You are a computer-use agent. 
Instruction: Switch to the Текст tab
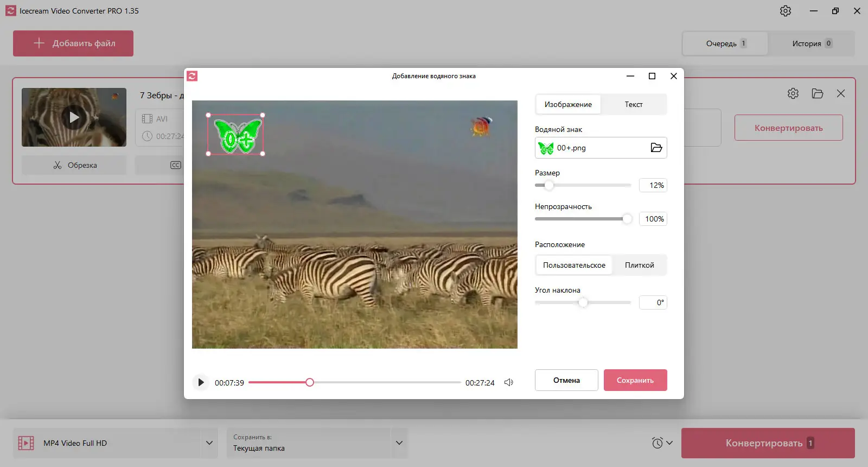click(x=634, y=104)
